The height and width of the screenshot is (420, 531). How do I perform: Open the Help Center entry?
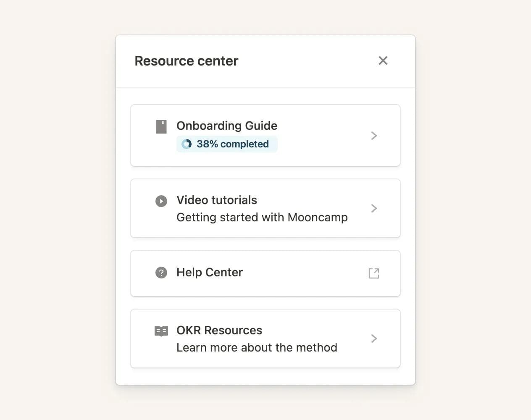[x=265, y=273]
